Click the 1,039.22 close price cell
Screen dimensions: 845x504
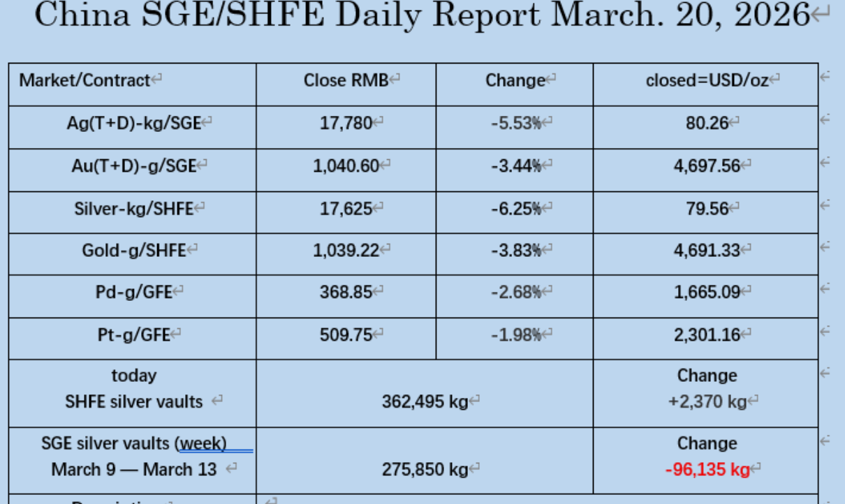[346, 250]
